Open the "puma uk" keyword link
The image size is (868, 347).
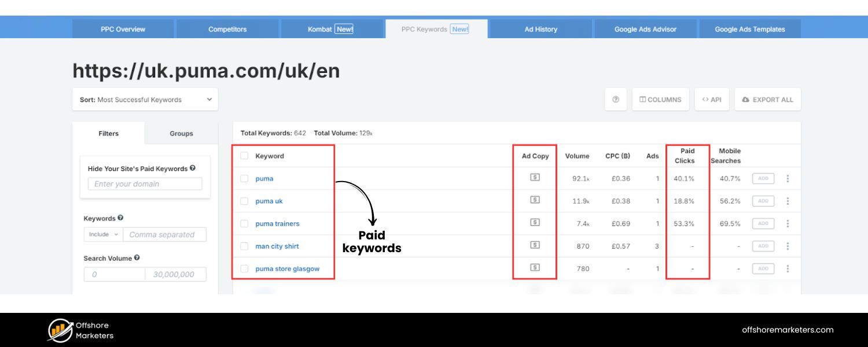[x=269, y=201]
